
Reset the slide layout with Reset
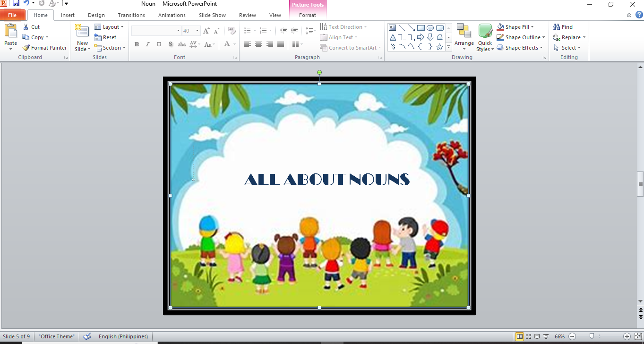pyautogui.click(x=105, y=37)
